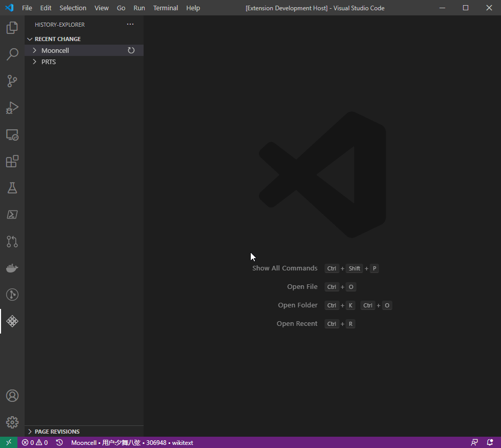The height and width of the screenshot is (448, 501).
Task: Open notifications bell in status bar
Action: click(x=490, y=442)
